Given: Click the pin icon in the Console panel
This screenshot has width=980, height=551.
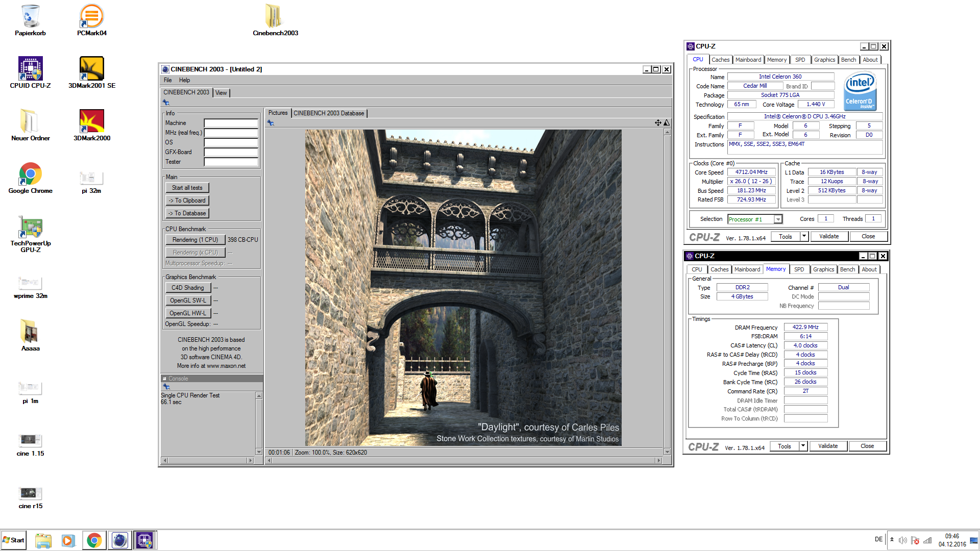Looking at the screenshot, I should [x=166, y=387].
